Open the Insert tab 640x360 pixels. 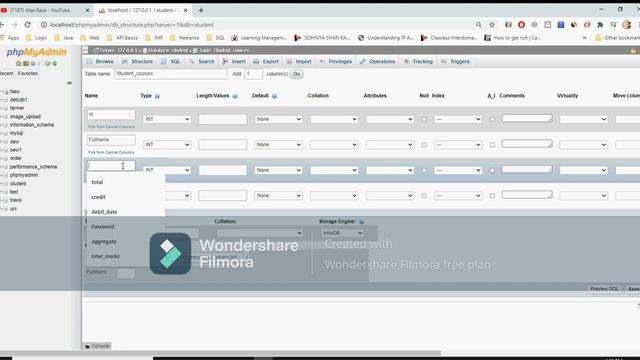pos(234,62)
